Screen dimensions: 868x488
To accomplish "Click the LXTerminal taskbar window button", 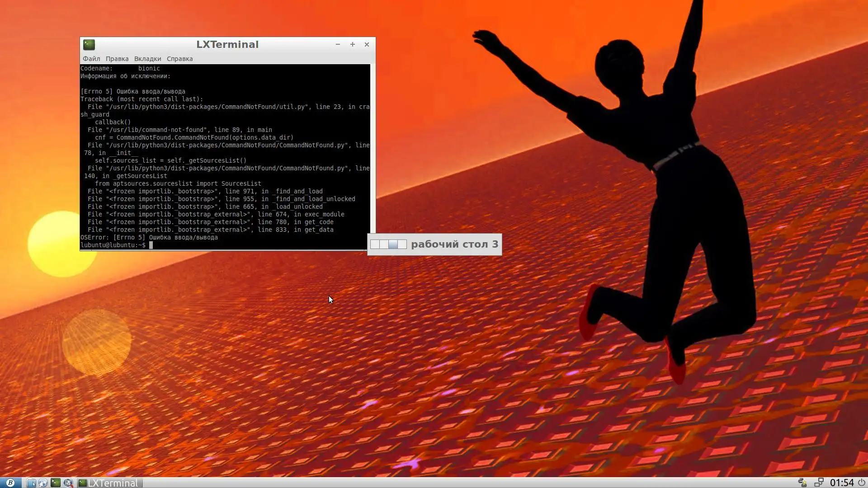I will coord(109,483).
